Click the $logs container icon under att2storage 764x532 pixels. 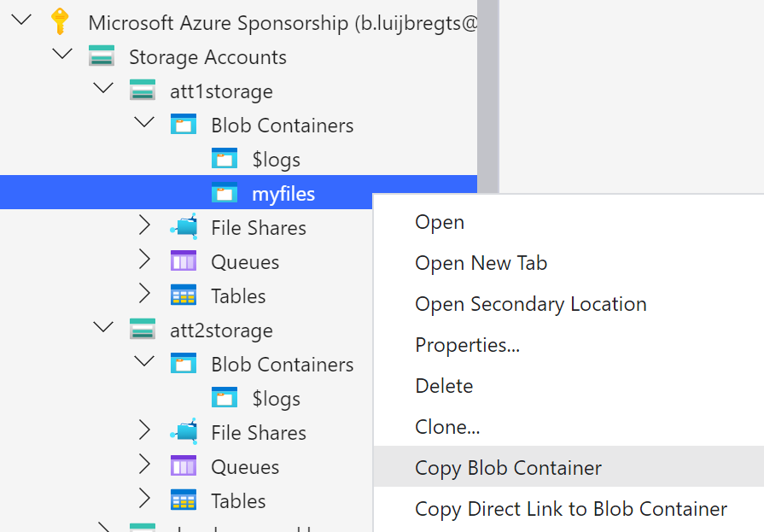click(225, 399)
